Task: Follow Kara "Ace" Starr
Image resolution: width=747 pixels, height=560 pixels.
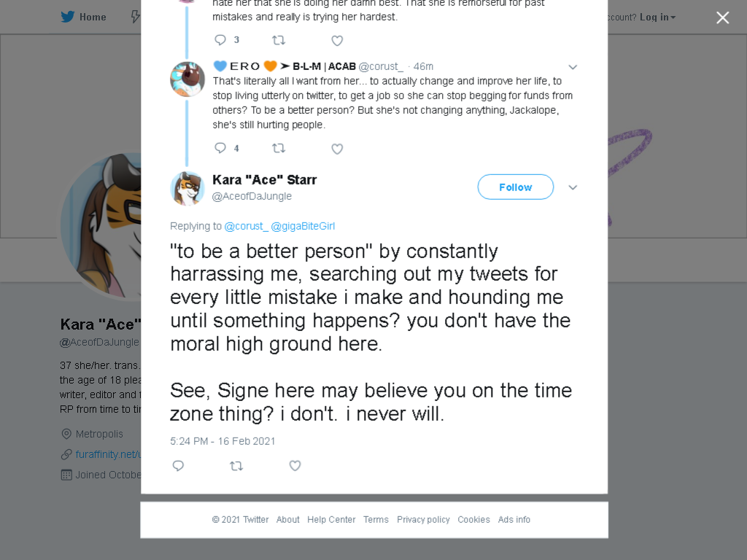Action: click(x=516, y=187)
